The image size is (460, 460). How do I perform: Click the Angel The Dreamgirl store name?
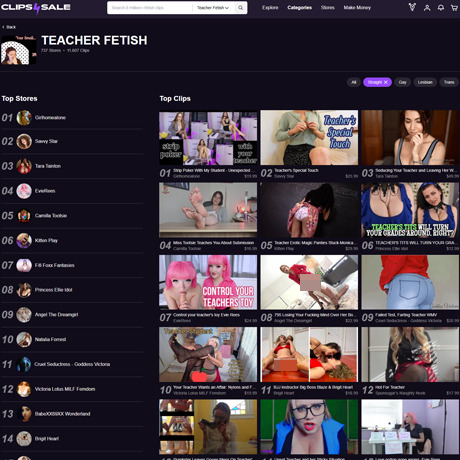pos(57,315)
